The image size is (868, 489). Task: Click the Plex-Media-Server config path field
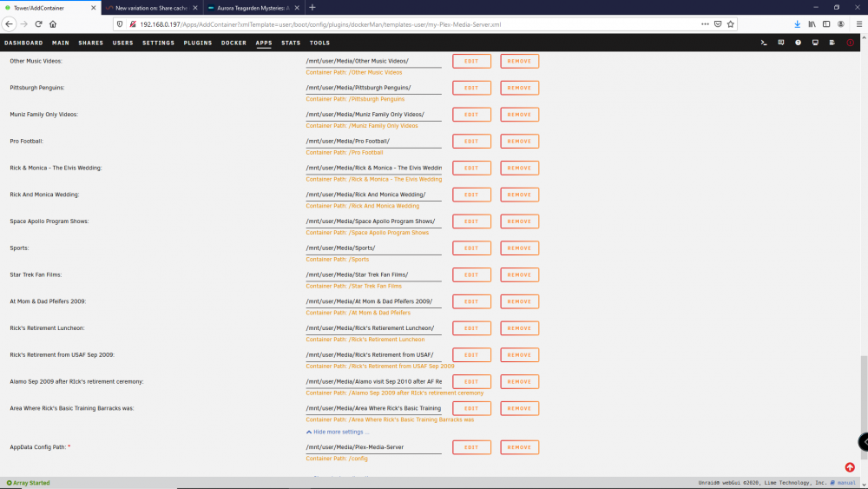coord(373,447)
